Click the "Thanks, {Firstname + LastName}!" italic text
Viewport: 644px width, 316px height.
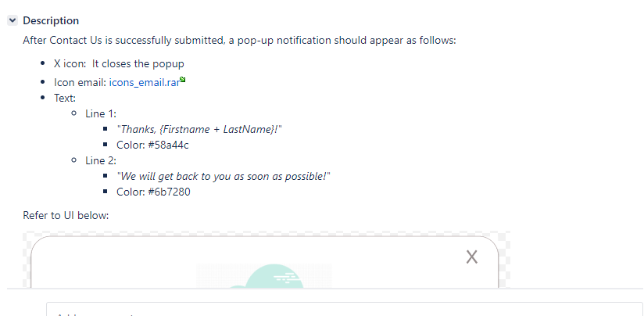coord(199,129)
